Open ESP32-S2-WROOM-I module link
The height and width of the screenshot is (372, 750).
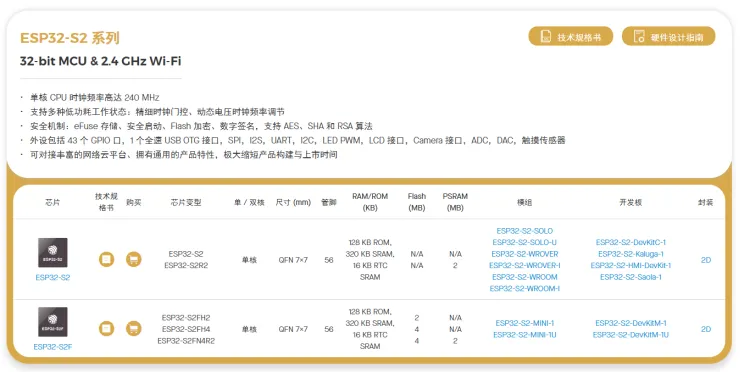525,288
